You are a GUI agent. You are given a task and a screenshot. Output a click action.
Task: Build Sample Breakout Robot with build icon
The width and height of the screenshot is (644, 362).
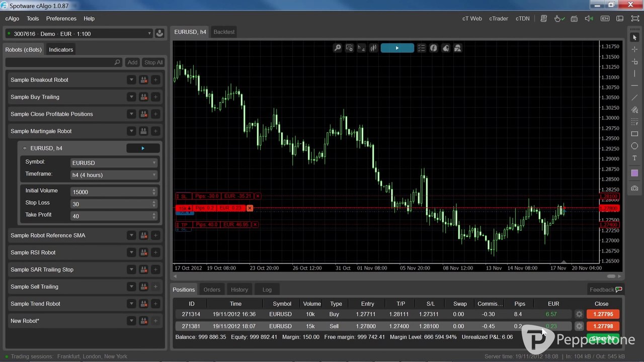click(x=143, y=80)
